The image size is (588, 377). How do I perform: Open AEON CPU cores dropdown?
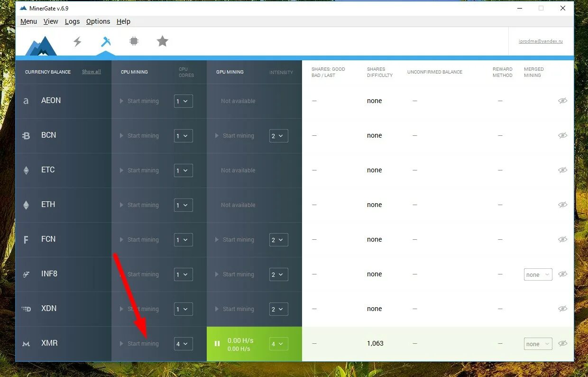tap(183, 101)
